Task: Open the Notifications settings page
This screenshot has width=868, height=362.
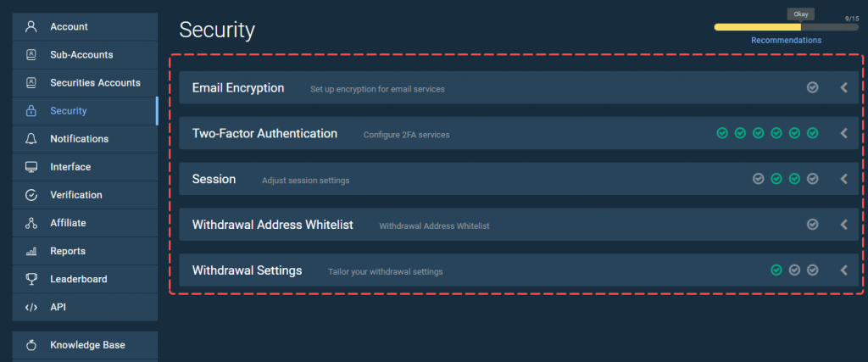Action: [85, 139]
